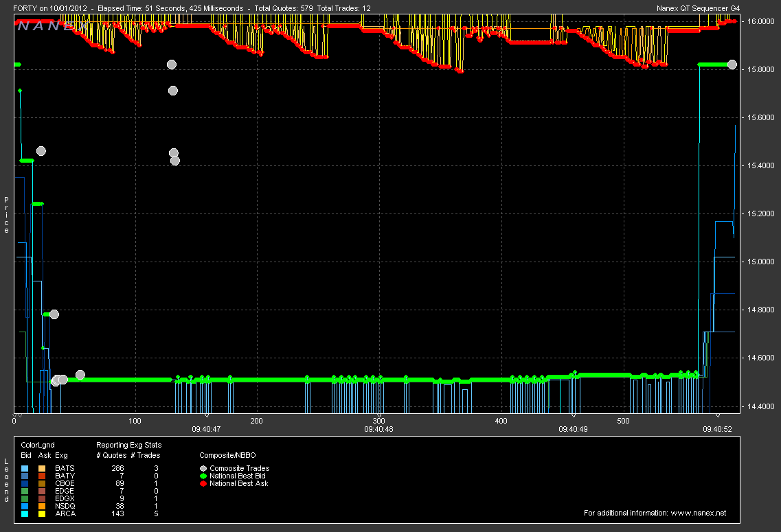Click the 14.4000 price axis label
This screenshot has height=532, width=781.
click(x=761, y=406)
